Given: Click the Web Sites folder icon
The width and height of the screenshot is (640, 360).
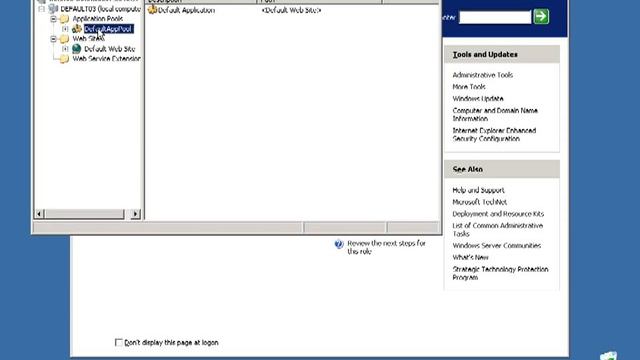Looking at the screenshot, I should (x=64, y=39).
